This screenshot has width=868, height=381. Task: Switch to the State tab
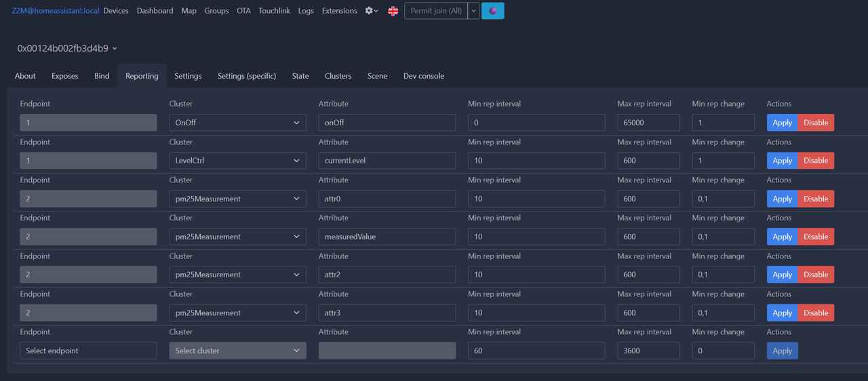click(300, 76)
